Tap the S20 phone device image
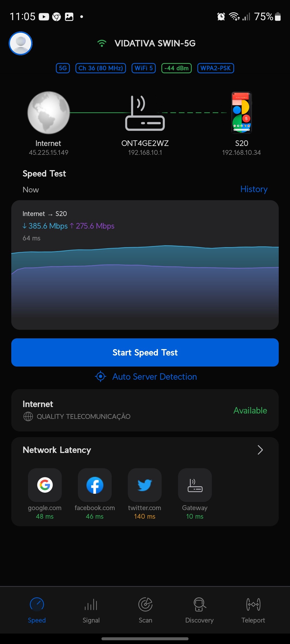 click(x=241, y=113)
